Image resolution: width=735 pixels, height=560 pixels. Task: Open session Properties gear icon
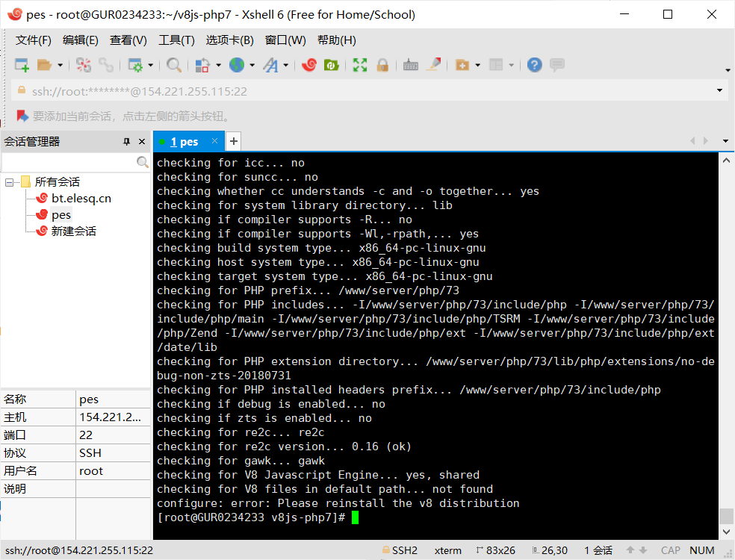coord(135,65)
